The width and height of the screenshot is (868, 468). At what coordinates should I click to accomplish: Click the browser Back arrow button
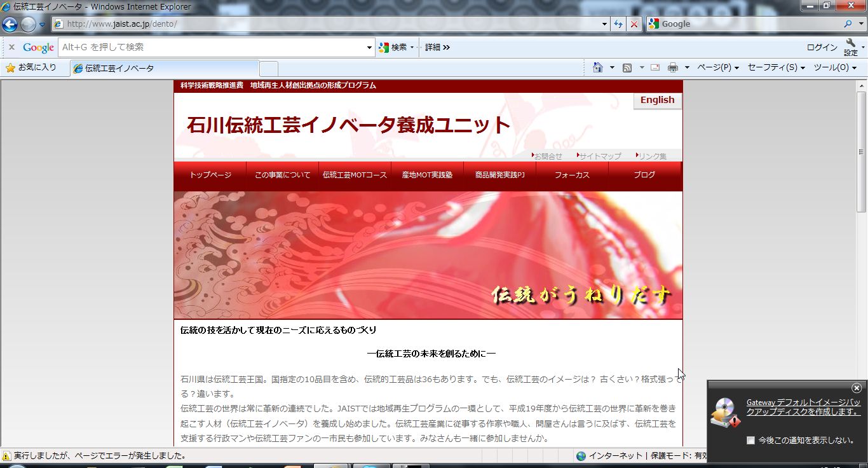(10, 24)
